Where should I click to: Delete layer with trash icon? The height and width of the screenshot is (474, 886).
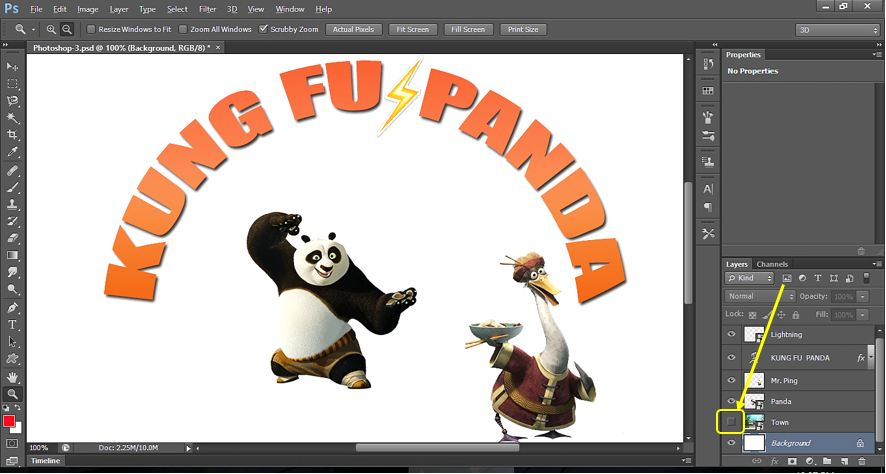pos(861,461)
